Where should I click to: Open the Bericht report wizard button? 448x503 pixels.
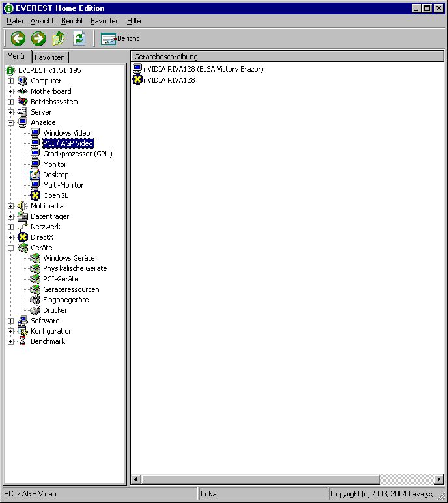[120, 38]
